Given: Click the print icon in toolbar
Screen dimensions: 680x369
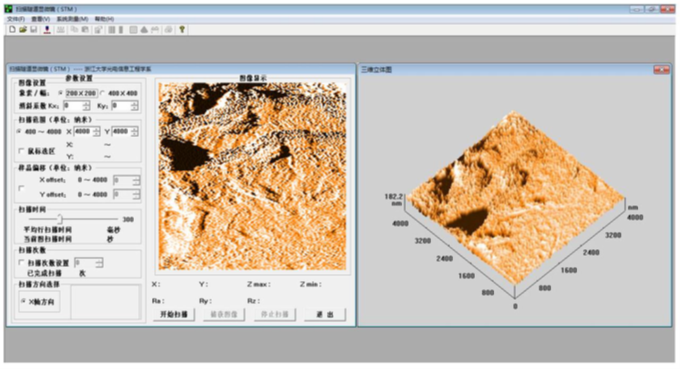Looking at the screenshot, I should 168,29.
